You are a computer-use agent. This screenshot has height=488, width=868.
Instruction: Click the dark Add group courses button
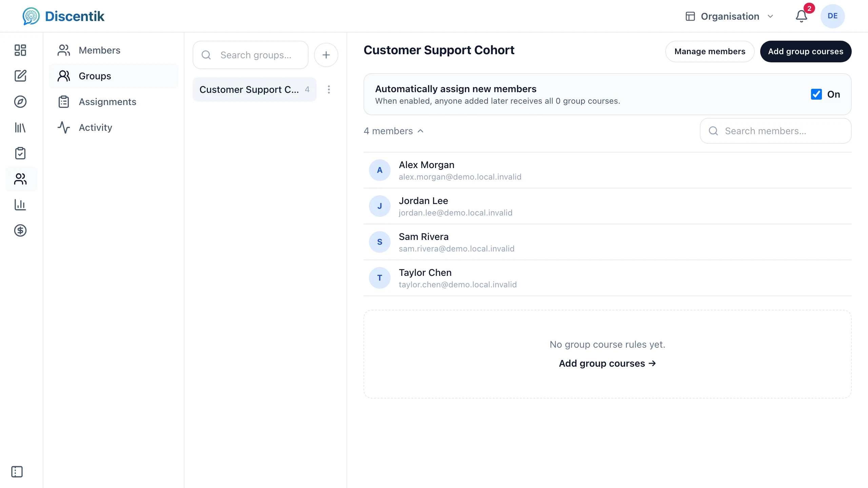(x=806, y=52)
